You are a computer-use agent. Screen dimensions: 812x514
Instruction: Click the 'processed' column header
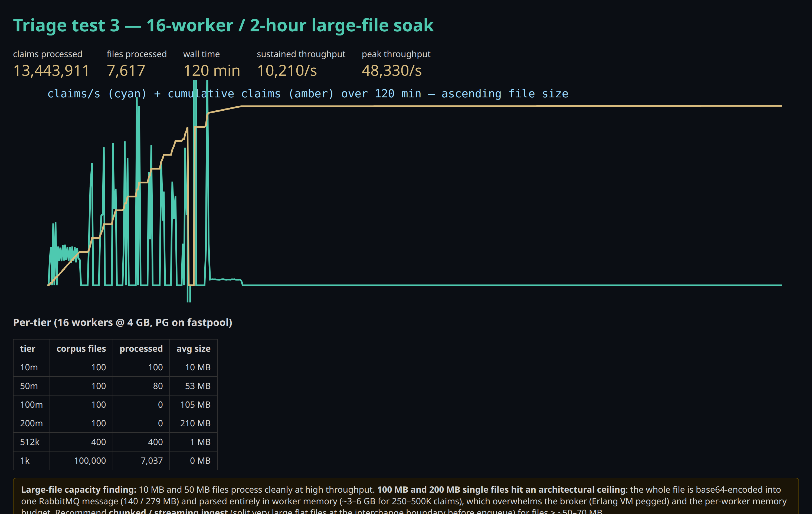click(x=141, y=348)
